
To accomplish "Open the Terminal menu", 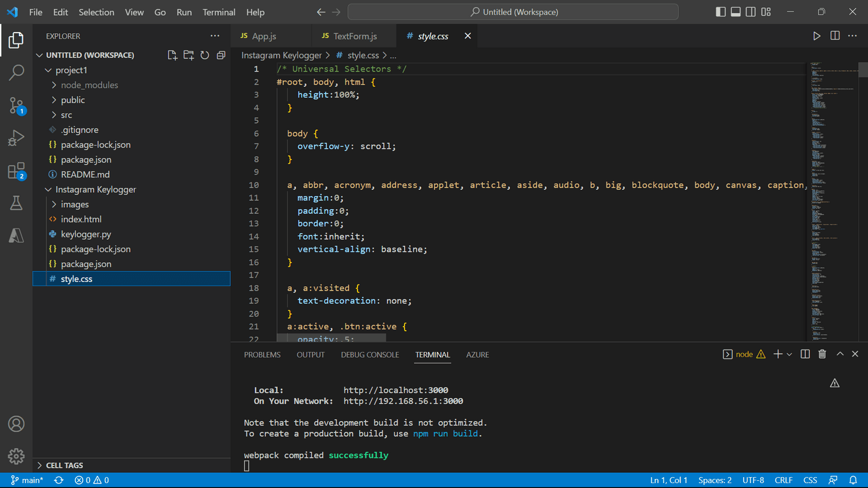I will (x=219, y=12).
